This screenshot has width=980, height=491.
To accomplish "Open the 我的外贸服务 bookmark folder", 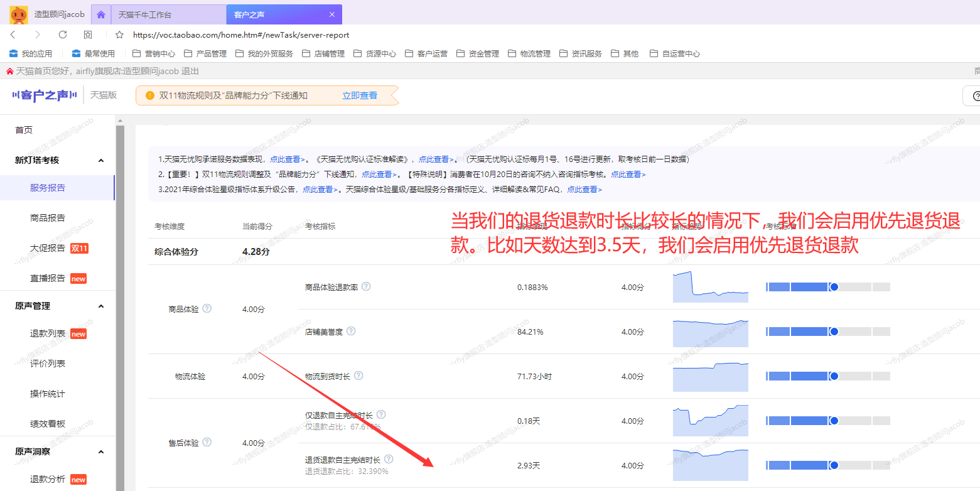I will pyautogui.click(x=264, y=53).
